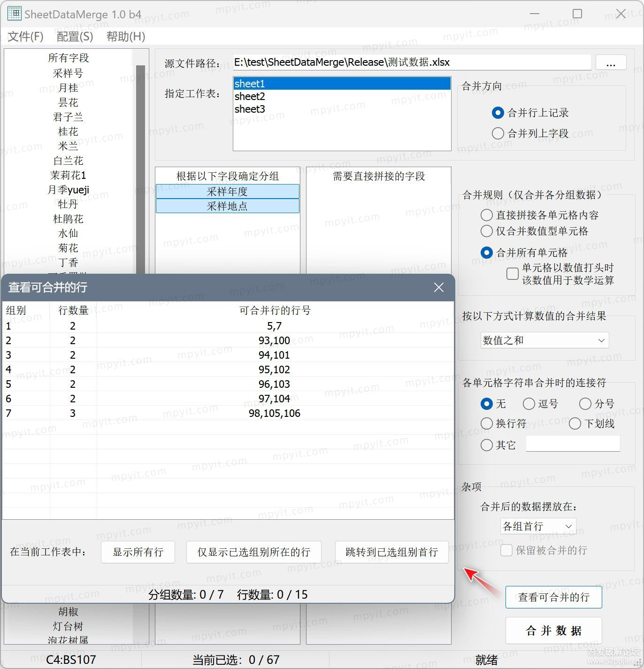Open the 各组首行 placement dropdown
The image size is (644, 669).
tap(538, 526)
